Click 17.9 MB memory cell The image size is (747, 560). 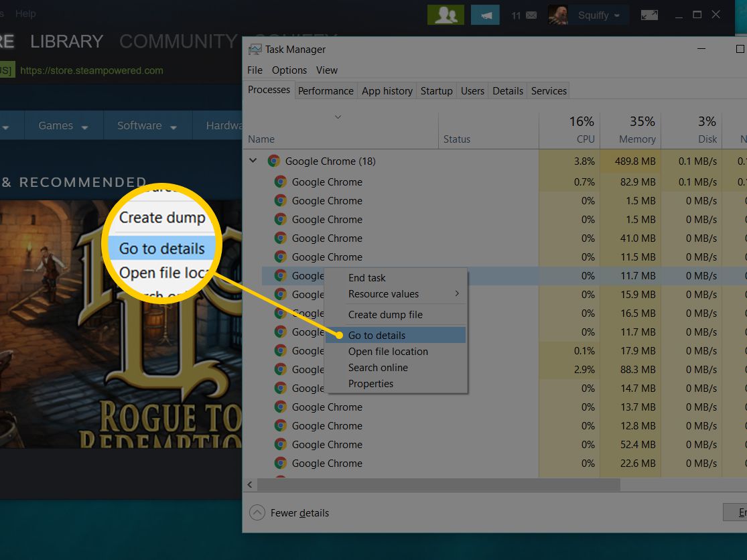(x=630, y=351)
